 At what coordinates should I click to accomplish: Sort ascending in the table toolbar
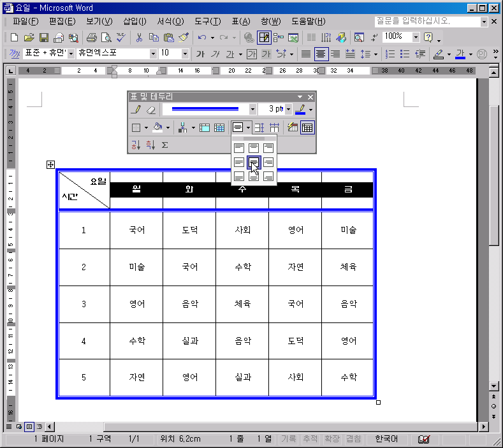tap(136, 145)
